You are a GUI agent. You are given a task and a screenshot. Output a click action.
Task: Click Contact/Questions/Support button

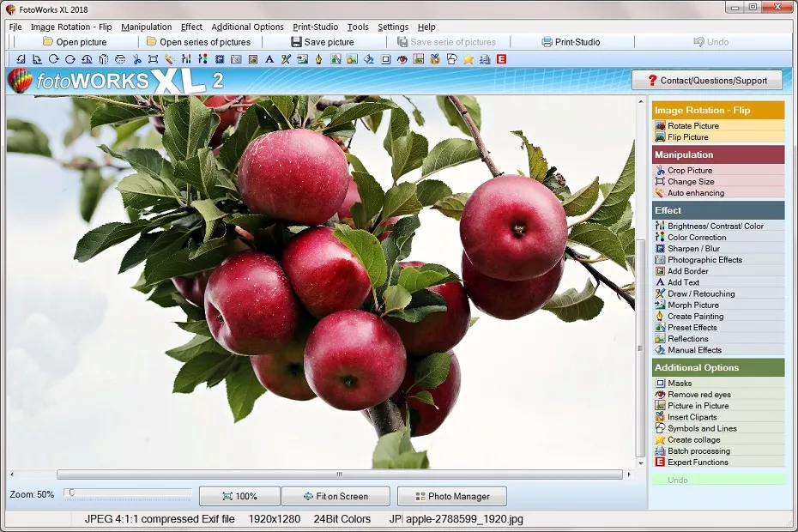(706, 81)
